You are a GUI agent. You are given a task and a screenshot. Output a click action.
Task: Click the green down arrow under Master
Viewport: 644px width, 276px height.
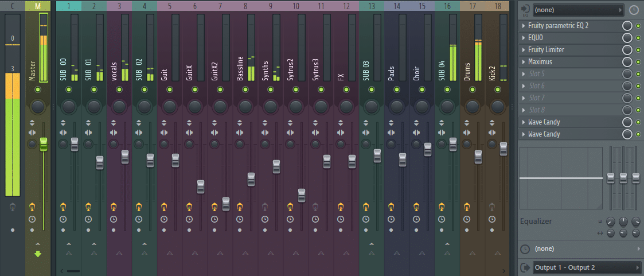[x=38, y=253]
